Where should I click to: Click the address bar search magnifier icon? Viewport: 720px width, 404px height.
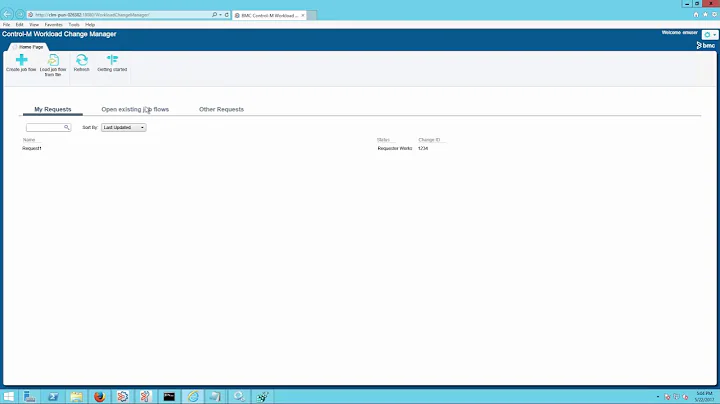click(214, 15)
